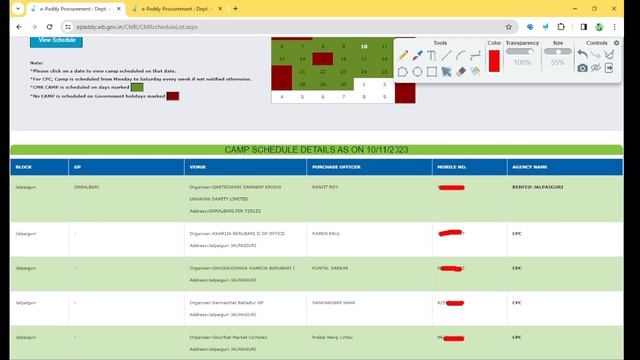
Task: Click the GP column header
Action: tap(127, 167)
